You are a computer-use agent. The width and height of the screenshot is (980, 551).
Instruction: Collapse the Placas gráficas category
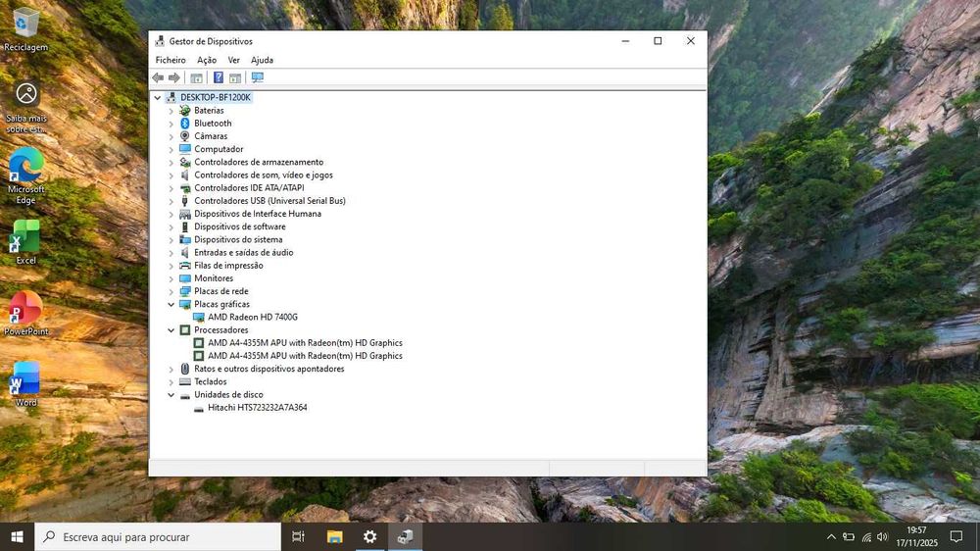(x=171, y=305)
